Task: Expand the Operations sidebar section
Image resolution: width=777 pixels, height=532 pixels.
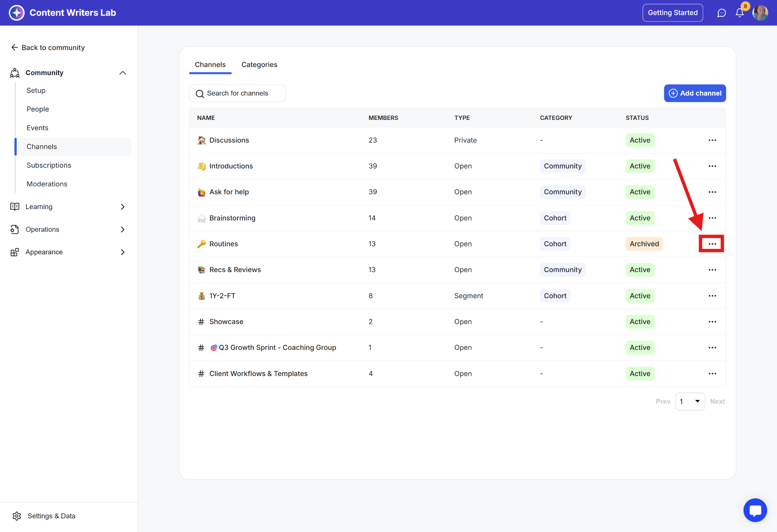Action: pos(123,230)
